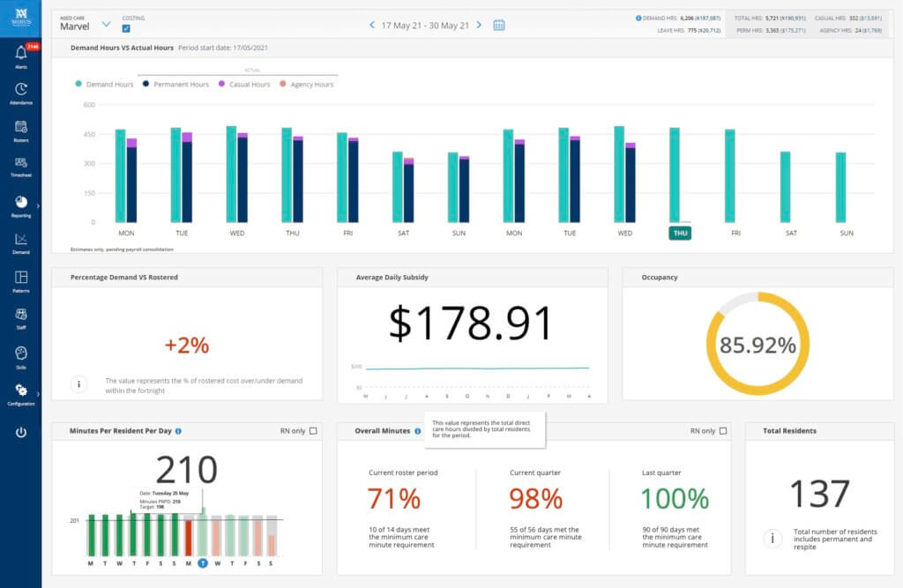Advance to the next date period
Viewport: 903px width, 588px height.
pos(479,26)
